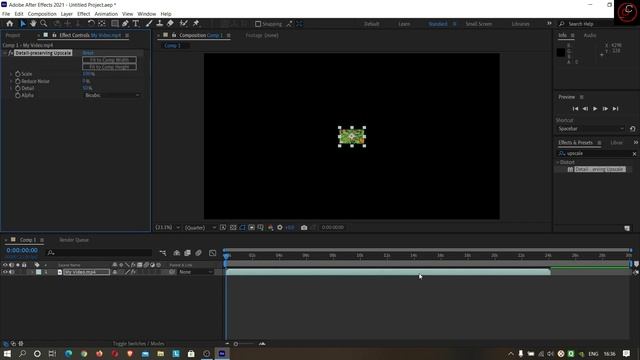Viewport: 640px width, 360px height.
Task: Select the Puppet Pin tool
Action: click(x=196, y=24)
